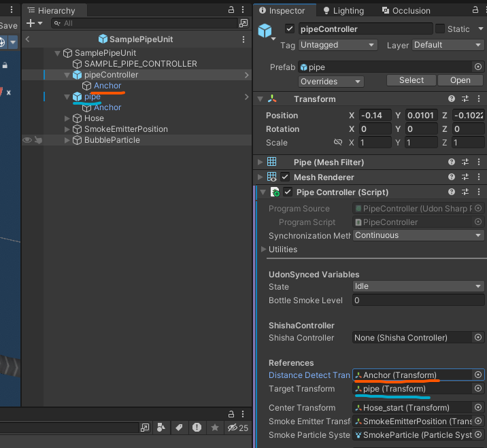The width and height of the screenshot is (487, 448).
Task: Toggle BubbleParticle scene visibility eye
Action: tap(27, 140)
